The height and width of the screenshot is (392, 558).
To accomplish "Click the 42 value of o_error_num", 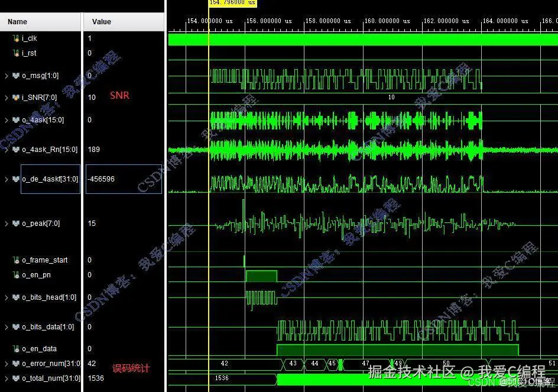I will (92, 364).
